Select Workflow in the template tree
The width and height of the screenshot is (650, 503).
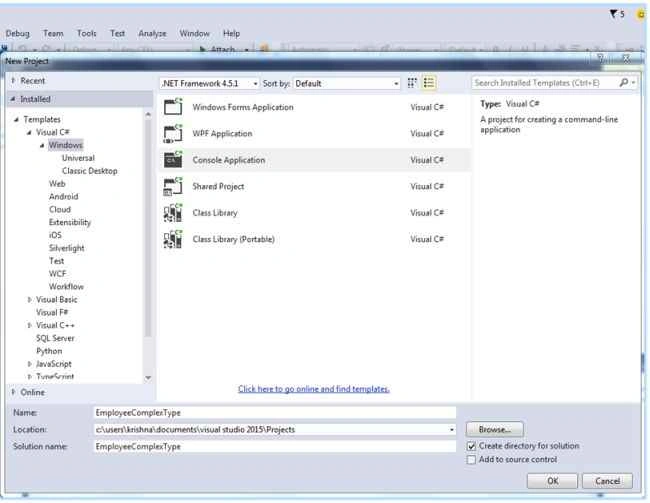(x=66, y=287)
